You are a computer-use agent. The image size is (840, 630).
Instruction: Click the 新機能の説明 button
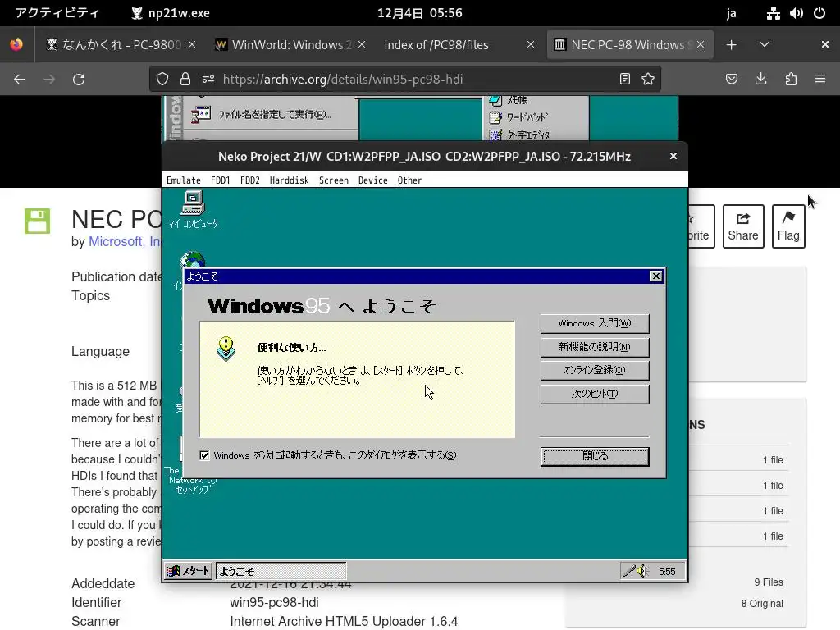[595, 347]
